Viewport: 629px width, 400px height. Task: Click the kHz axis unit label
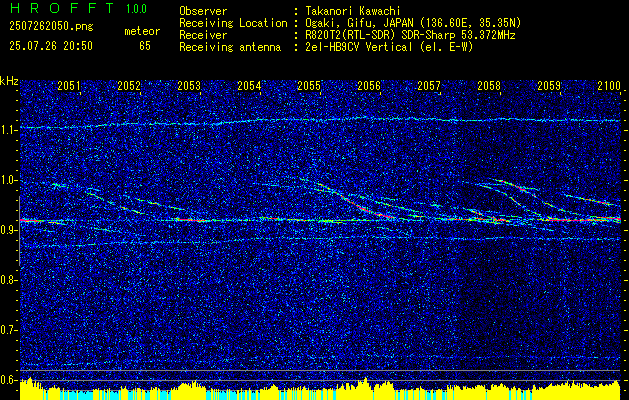point(9,81)
